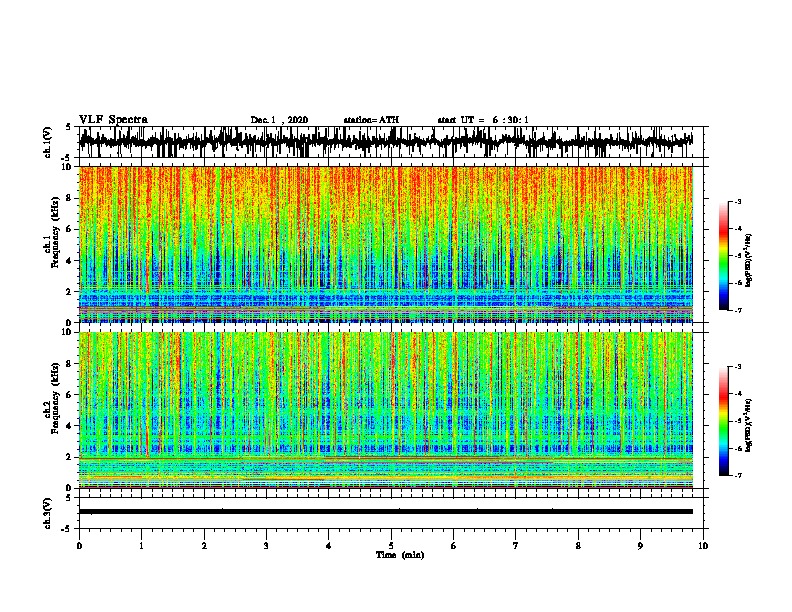Screen dimensions: 792x612
Task: Click the ch.2 color bar log(PSD) label
Action: tap(748, 425)
